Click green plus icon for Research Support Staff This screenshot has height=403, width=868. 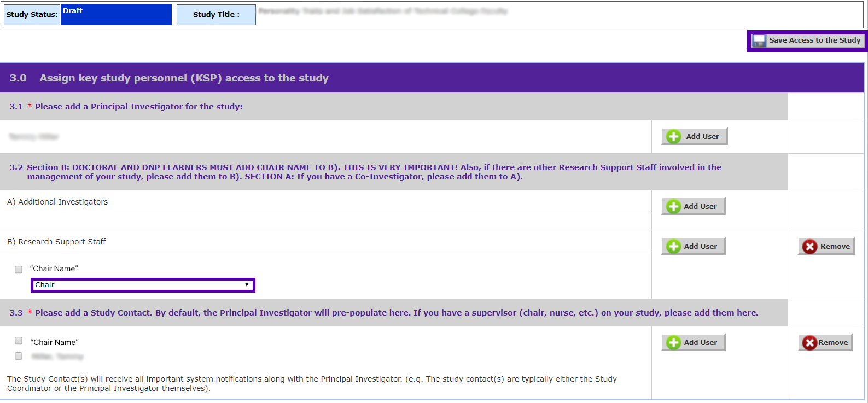[x=673, y=247]
